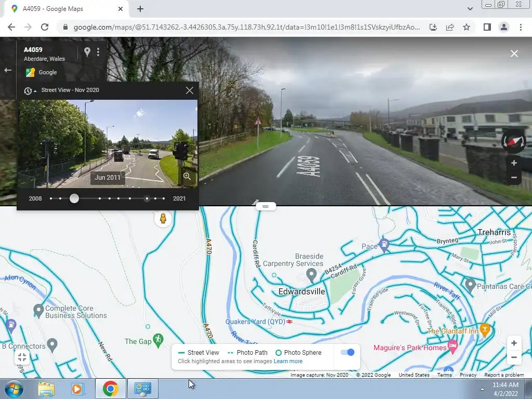
Task: Click the address bar URL
Action: [247, 27]
